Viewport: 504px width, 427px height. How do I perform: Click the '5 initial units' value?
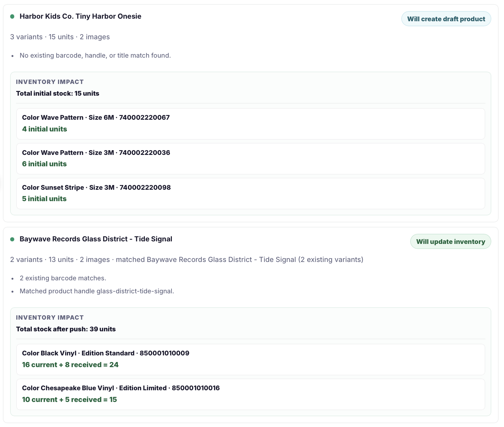[x=44, y=199]
